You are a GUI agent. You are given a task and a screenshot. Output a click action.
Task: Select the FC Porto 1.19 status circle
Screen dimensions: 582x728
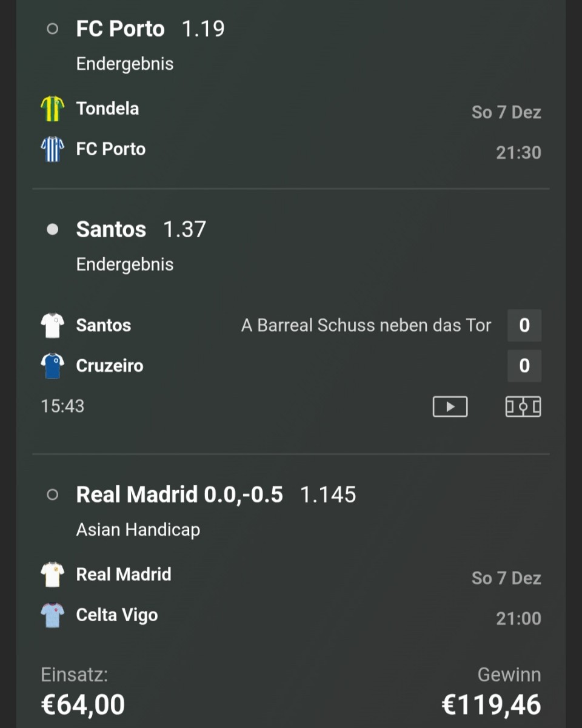coord(53,29)
